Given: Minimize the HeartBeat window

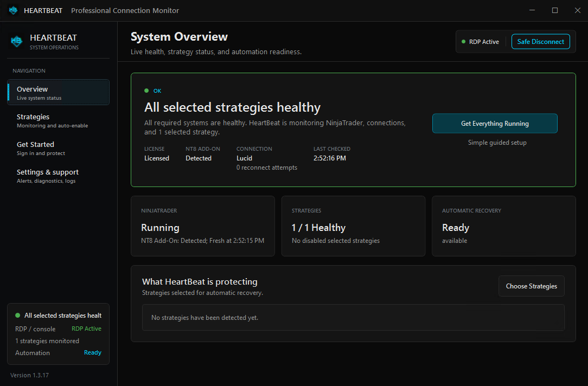Looking at the screenshot, I should (532, 10).
